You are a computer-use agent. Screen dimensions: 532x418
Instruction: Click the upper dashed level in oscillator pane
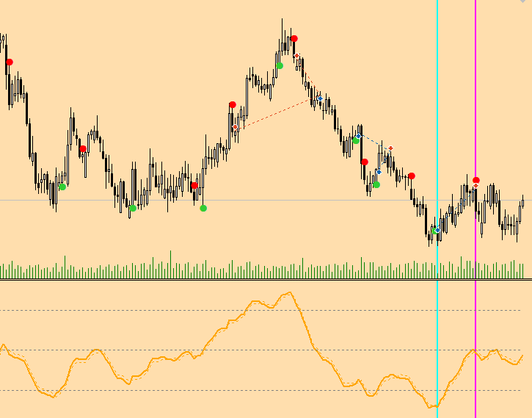point(260,310)
